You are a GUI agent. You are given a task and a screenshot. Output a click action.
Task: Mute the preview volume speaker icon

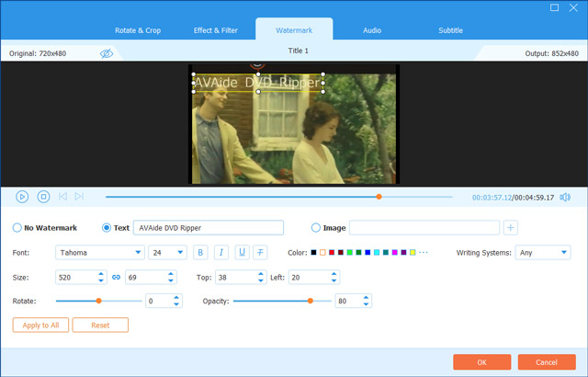pos(565,197)
